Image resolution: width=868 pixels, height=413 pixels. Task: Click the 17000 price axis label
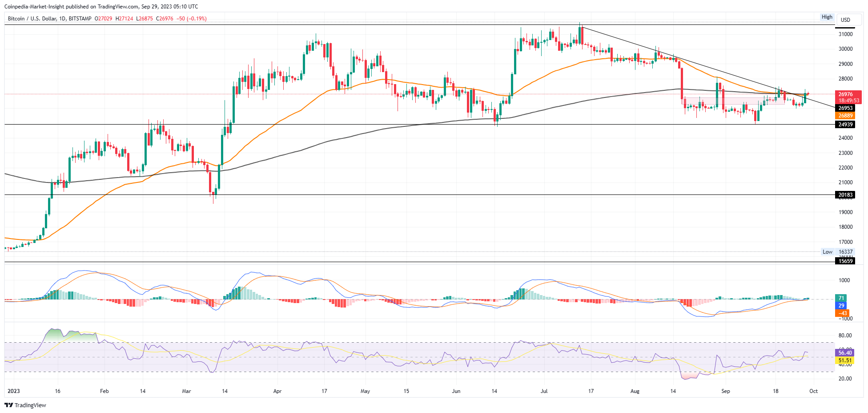[x=845, y=242]
